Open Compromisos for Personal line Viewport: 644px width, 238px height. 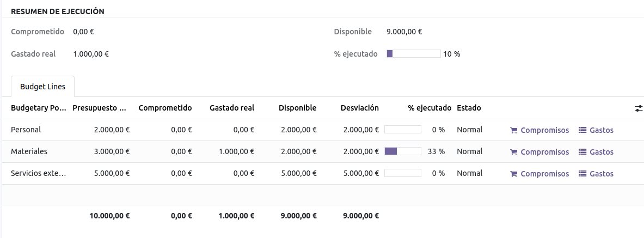(539, 130)
